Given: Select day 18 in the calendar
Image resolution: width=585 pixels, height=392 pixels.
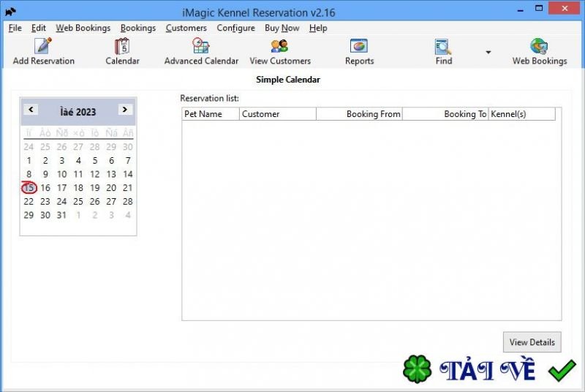Looking at the screenshot, I should 78,188.
